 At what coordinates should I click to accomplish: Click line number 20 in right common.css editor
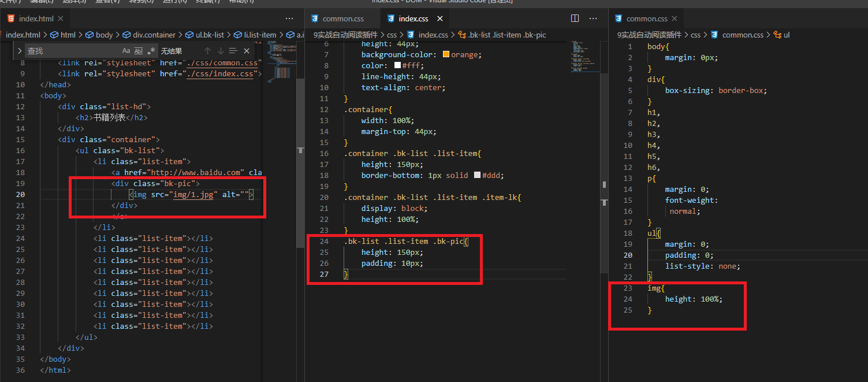coord(628,255)
